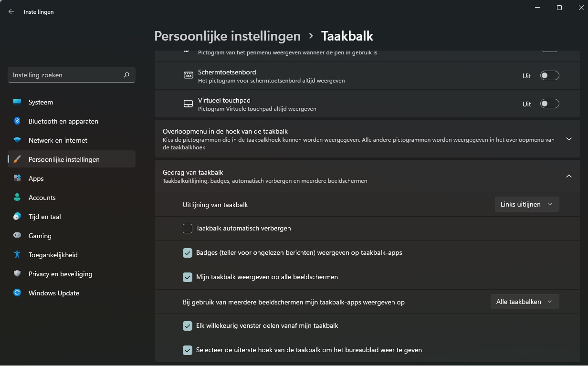
Task: Open Toegankelijkheid settings
Action: (x=53, y=255)
